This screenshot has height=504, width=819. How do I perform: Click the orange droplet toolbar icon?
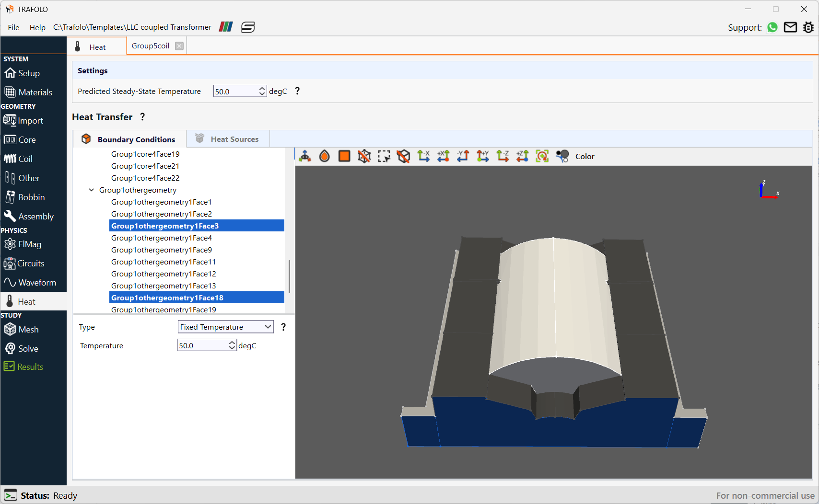325,156
